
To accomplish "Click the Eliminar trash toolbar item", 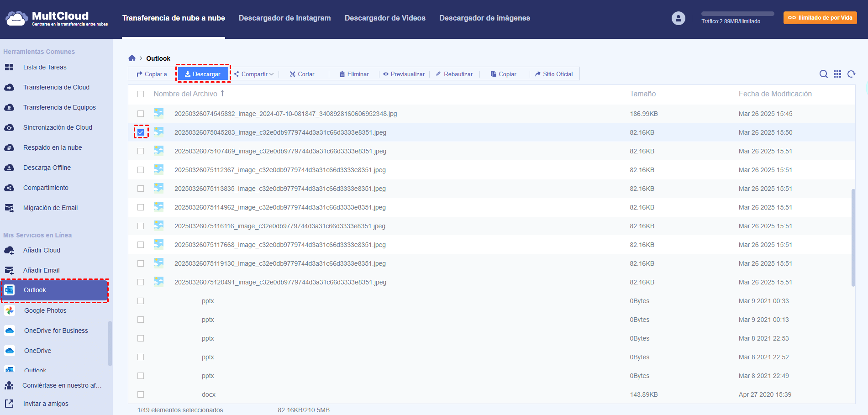I will tap(354, 74).
